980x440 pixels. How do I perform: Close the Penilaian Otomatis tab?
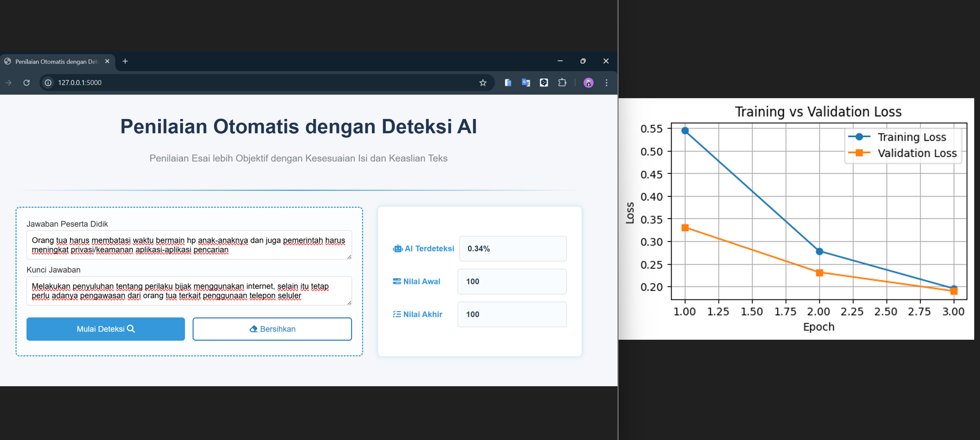tap(107, 61)
